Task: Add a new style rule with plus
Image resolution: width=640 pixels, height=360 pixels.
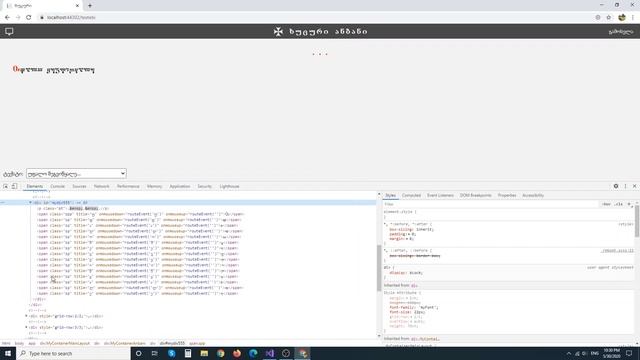Action: (x=629, y=204)
